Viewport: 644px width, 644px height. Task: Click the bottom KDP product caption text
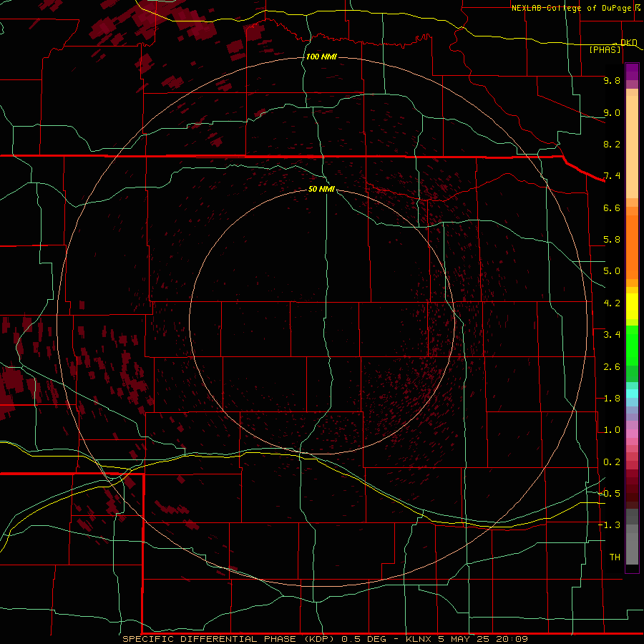[326, 639]
